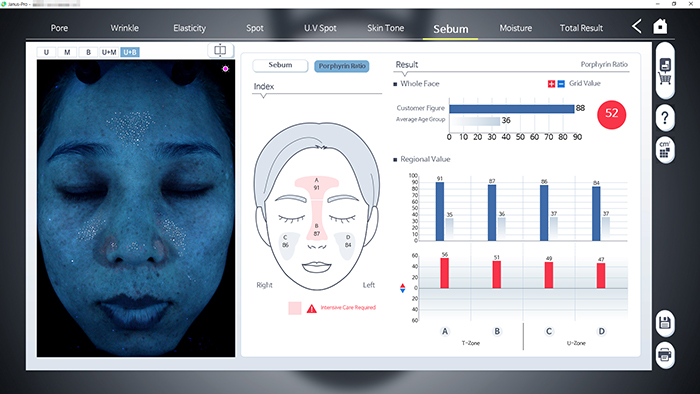Select the Sebum index button
The width and height of the screenshot is (700, 394).
point(280,66)
